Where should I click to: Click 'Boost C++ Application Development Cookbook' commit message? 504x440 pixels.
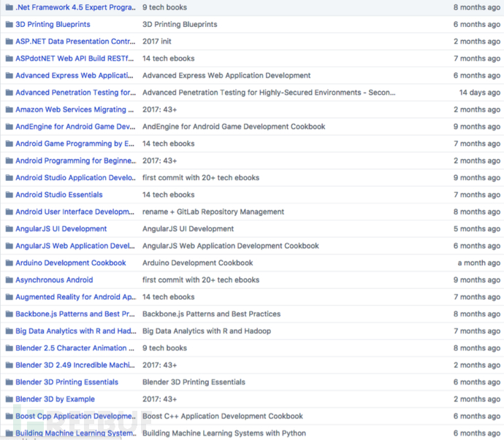(223, 416)
